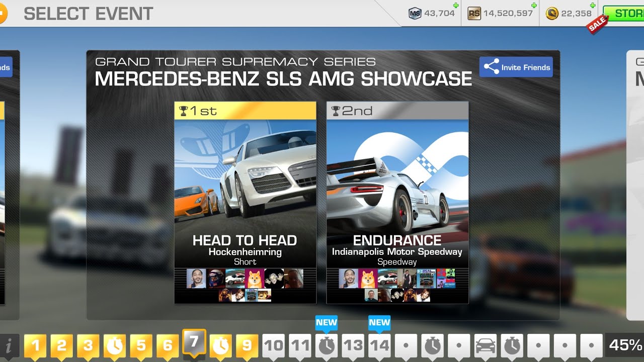Tap doge avatar in Endurance card
644x362 pixels.
pos(369,279)
